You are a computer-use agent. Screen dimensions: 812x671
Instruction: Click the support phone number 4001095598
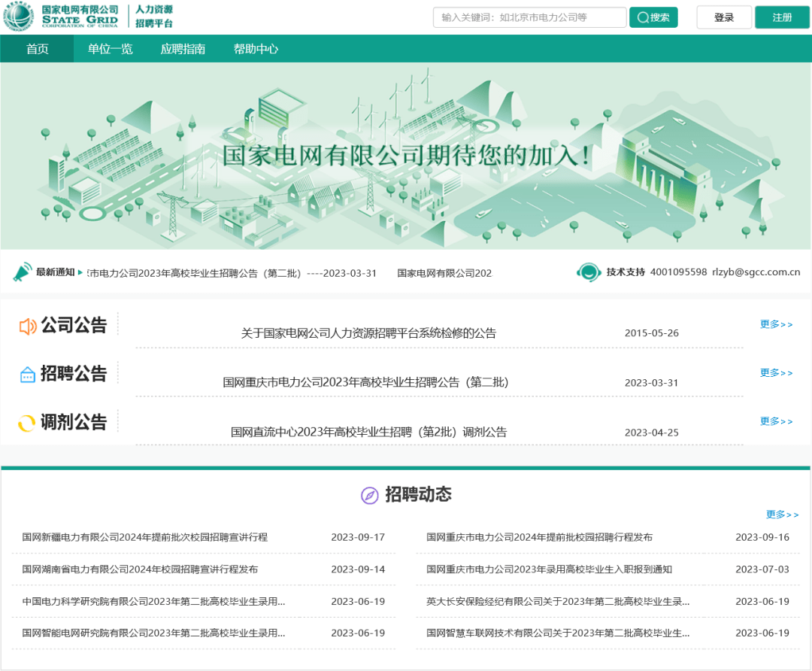point(678,272)
